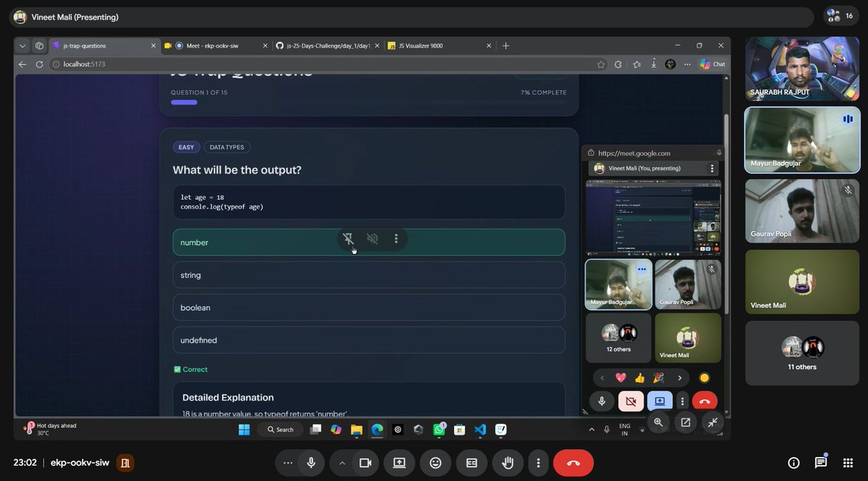Select the SAURABH RAJPUT video tile
This screenshot has height=481, width=868.
[x=802, y=69]
